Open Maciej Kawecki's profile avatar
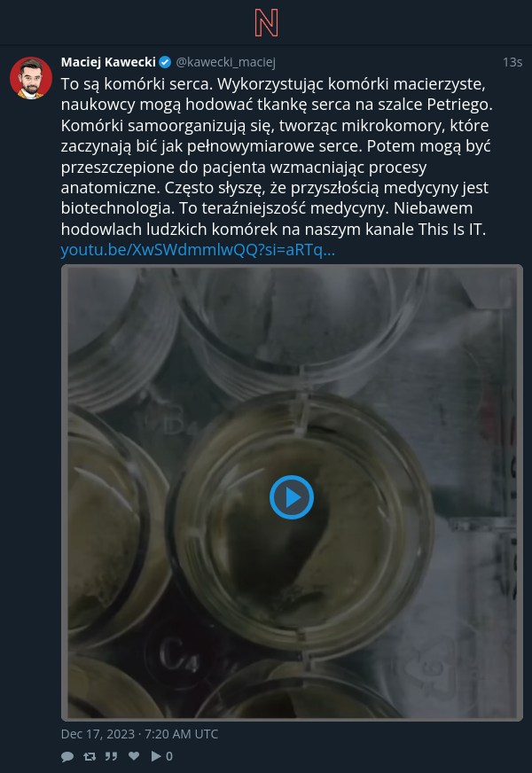532x773 pixels. click(31, 78)
